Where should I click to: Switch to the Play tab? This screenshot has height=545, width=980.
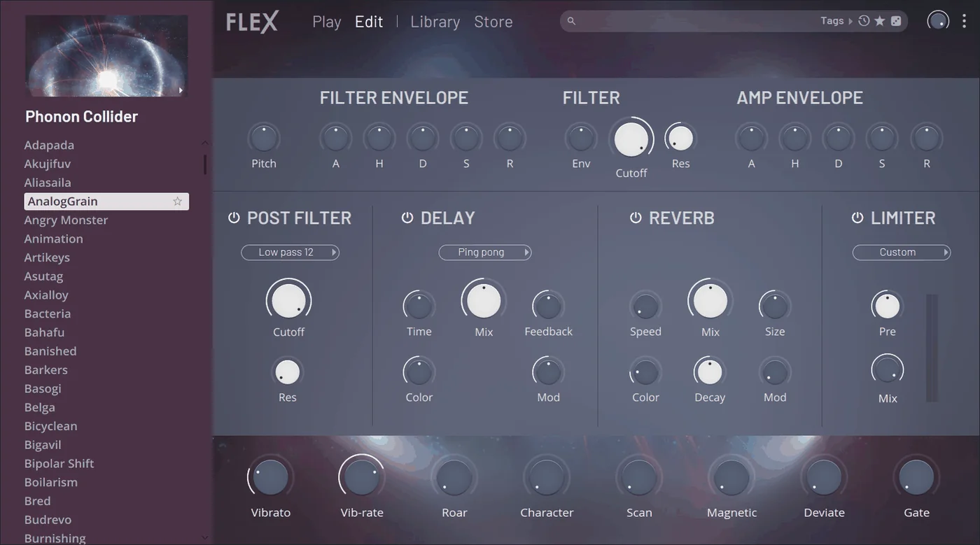tap(326, 22)
